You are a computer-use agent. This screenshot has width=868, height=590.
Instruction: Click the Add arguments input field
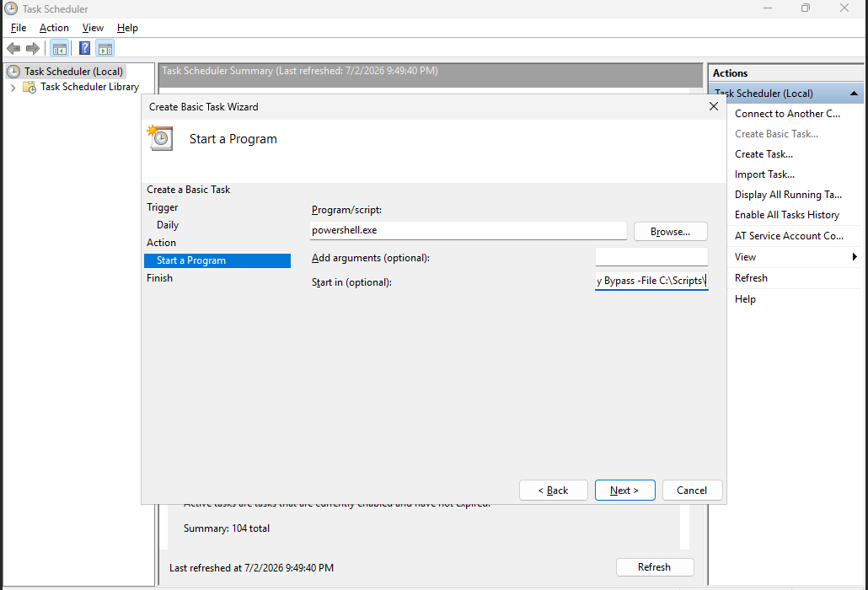[x=651, y=257]
